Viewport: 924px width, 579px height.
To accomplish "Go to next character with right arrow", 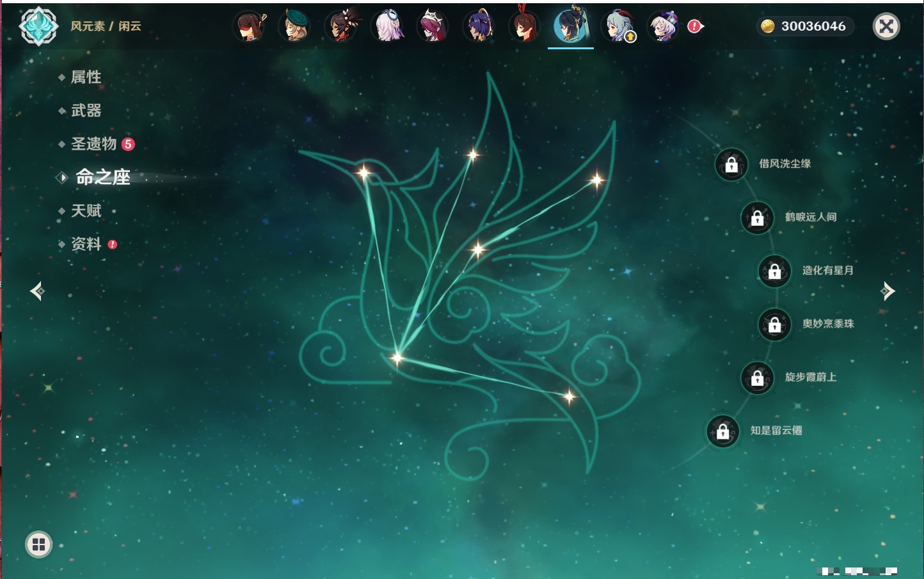I will 888,291.
